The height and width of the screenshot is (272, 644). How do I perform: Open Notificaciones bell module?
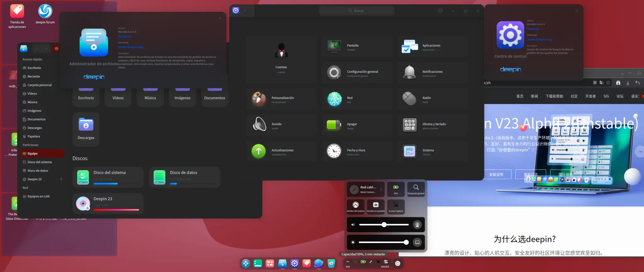pyautogui.click(x=432, y=73)
